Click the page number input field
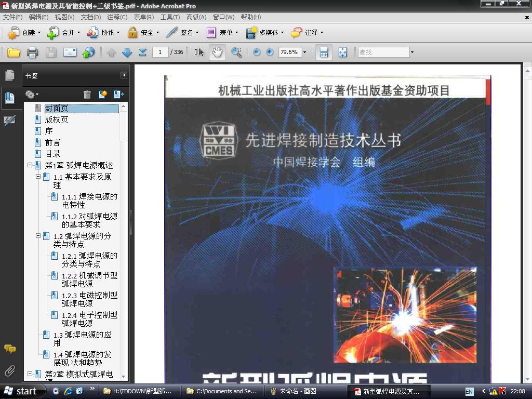 point(160,52)
